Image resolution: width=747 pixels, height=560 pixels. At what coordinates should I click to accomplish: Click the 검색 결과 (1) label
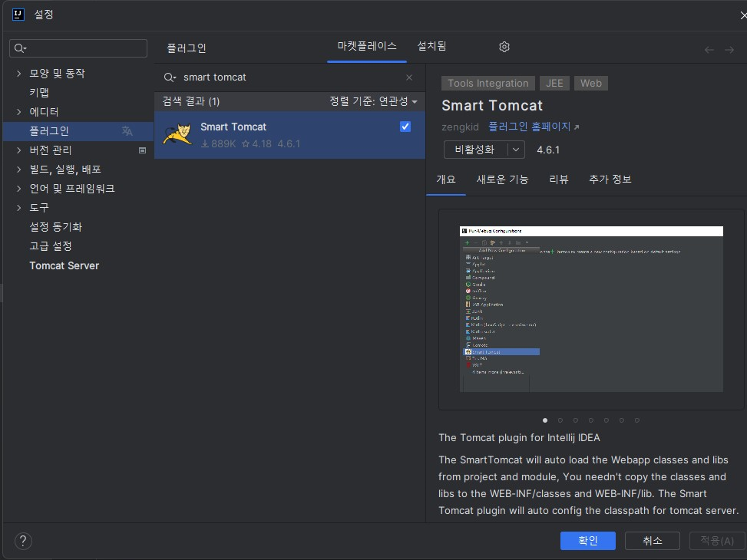(x=191, y=101)
